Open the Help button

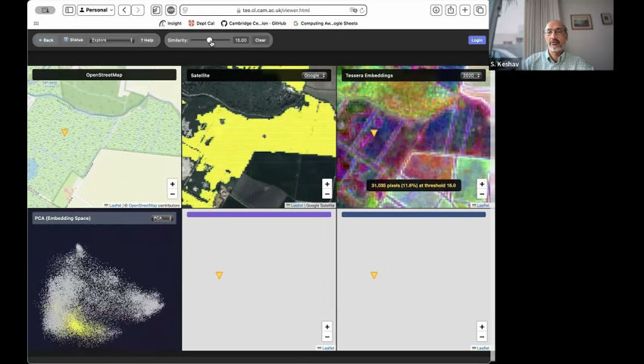click(147, 40)
